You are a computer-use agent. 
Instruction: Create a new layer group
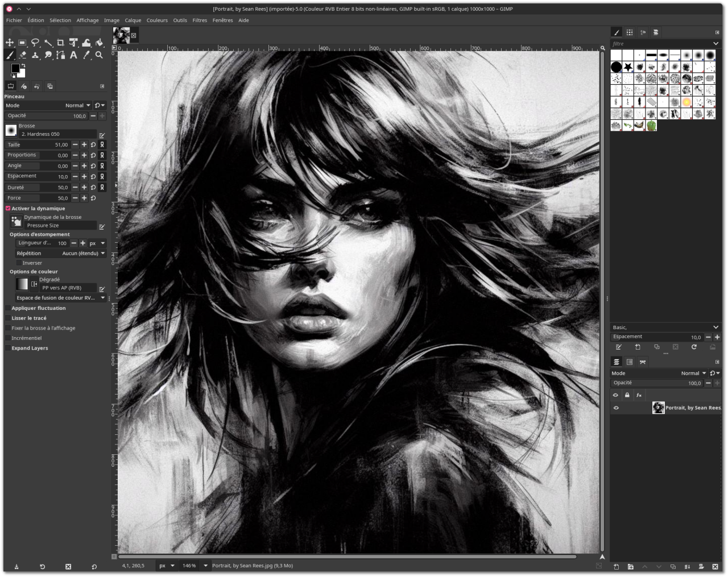click(x=630, y=567)
